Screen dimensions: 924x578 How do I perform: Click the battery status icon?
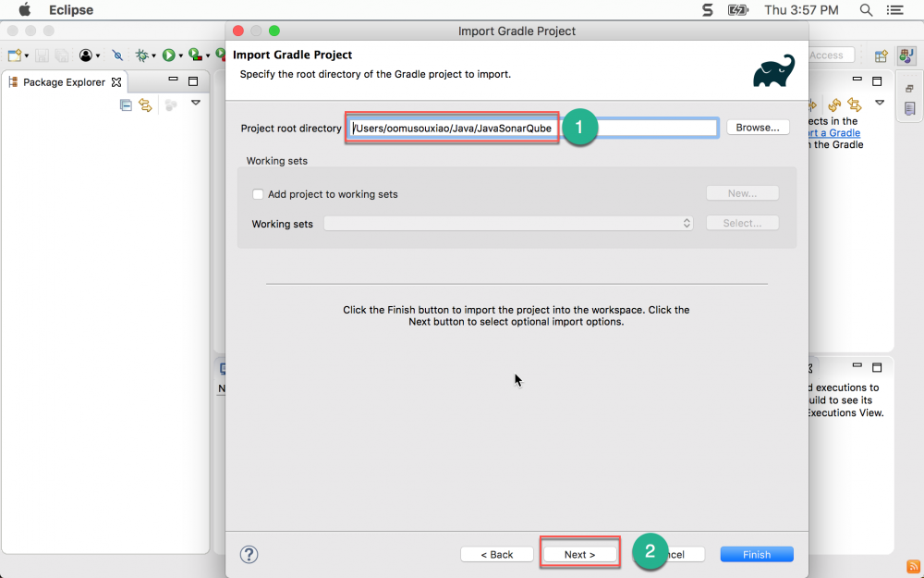(737, 10)
